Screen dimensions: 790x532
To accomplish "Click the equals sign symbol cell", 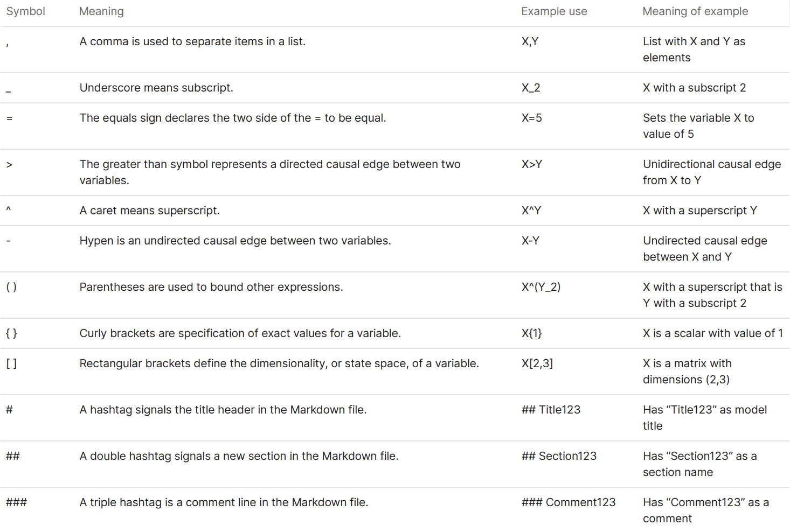I will click(9, 118).
